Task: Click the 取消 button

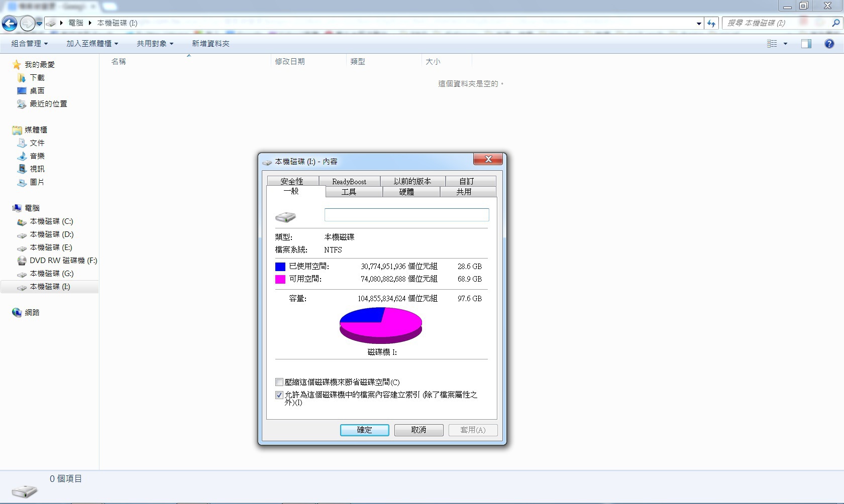Action: tap(419, 430)
